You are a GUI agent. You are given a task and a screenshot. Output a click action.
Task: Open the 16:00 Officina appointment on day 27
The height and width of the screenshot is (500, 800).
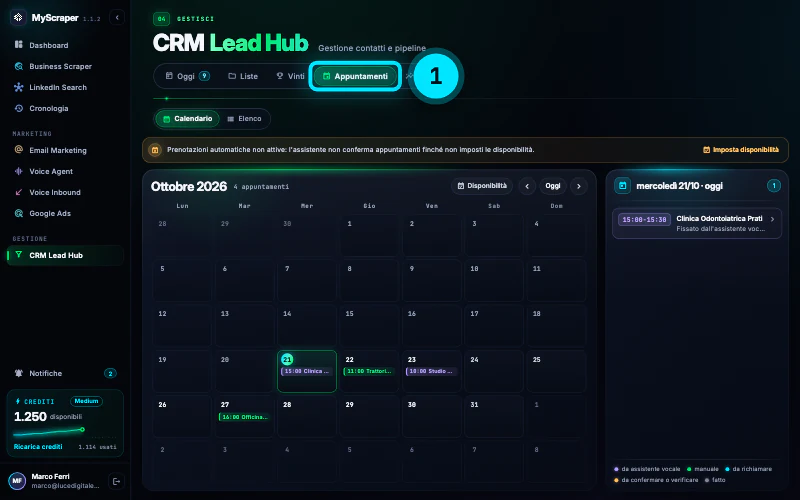point(244,417)
